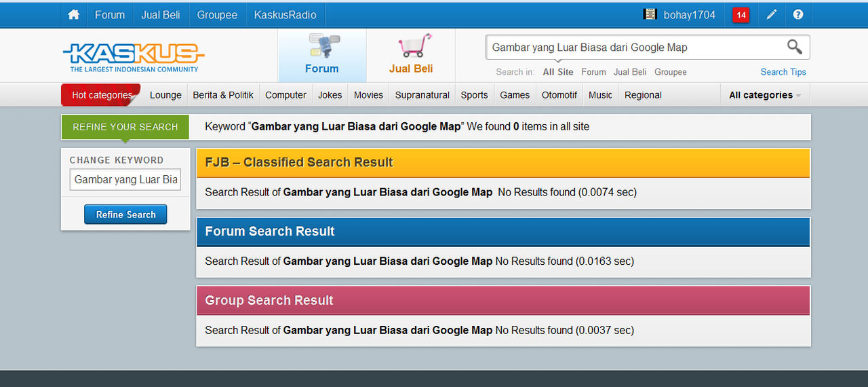
Task: Set search scope to Forum
Action: (x=593, y=72)
